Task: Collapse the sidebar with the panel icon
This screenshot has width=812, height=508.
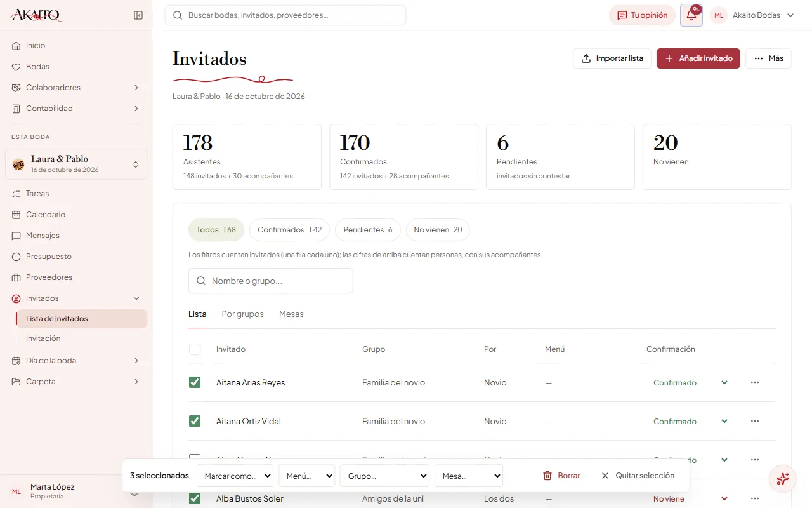Action: tap(138, 15)
